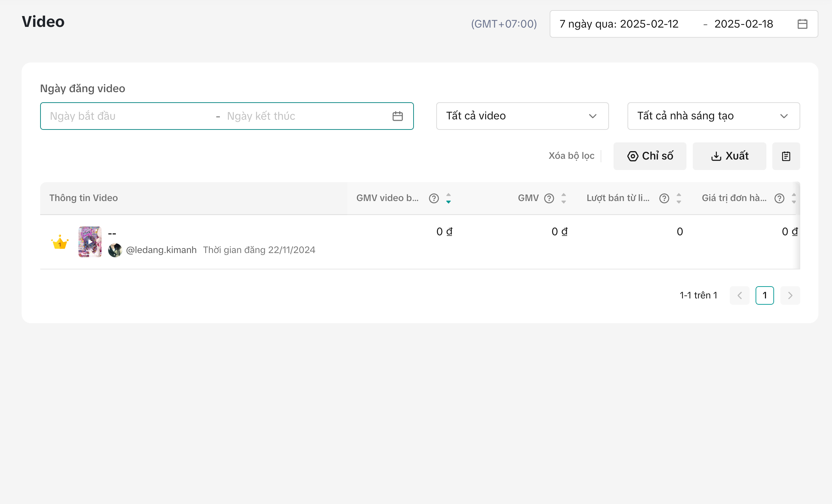The width and height of the screenshot is (832, 504).
Task: Click help icon beside Lượt bán column
Action: coord(664,198)
